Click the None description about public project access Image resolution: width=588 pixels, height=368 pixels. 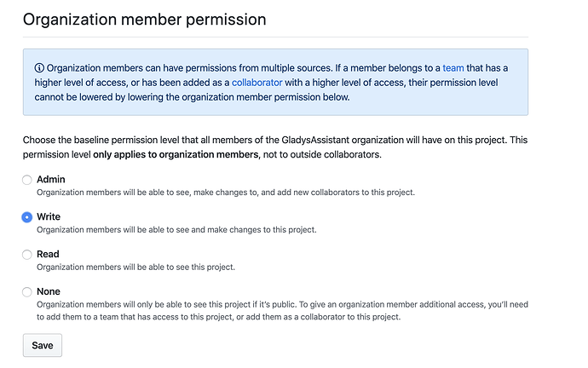(x=282, y=311)
